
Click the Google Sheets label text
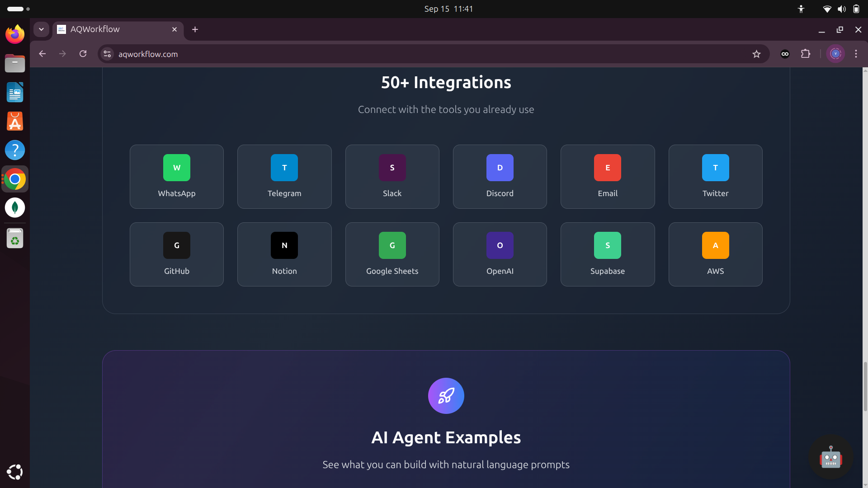point(392,271)
